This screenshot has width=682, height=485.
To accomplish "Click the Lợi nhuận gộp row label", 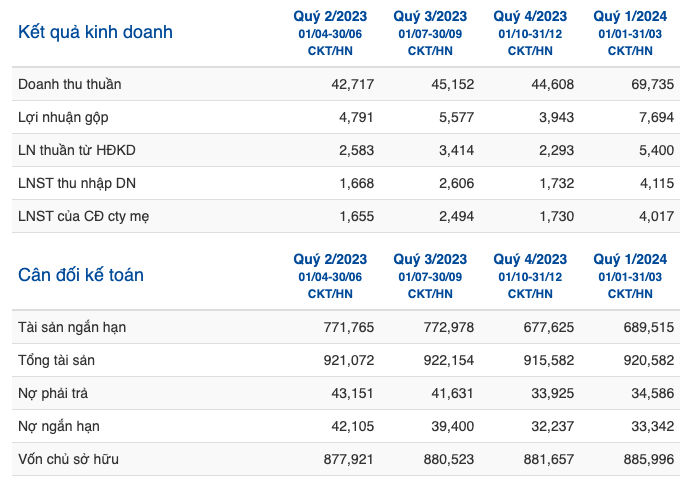I will pyautogui.click(x=63, y=117).
